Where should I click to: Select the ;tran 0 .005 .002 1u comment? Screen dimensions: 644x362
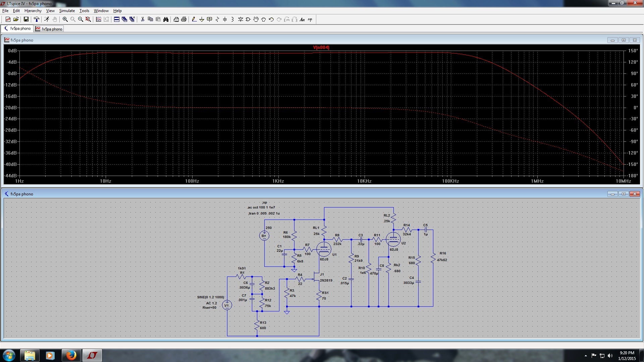pyautogui.click(x=264, y=214)
